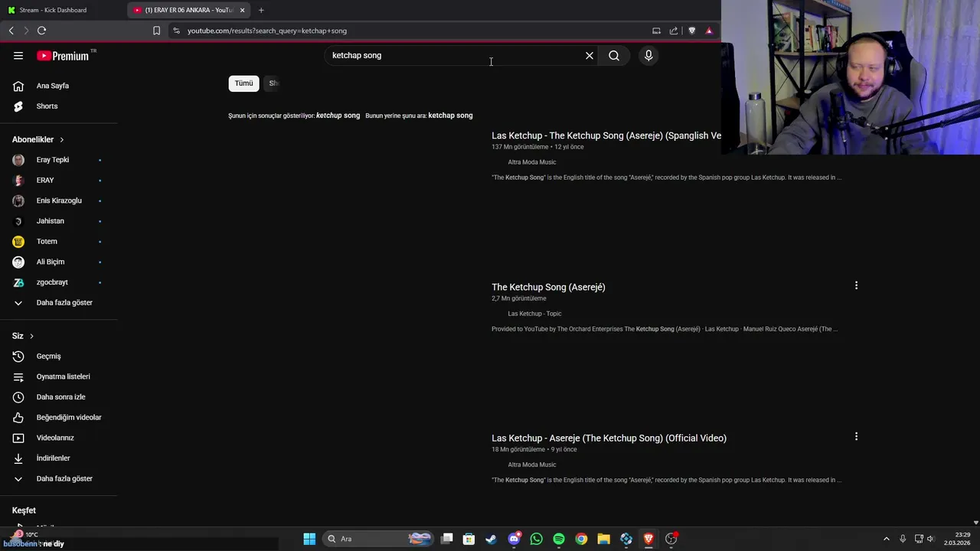
Task: Click the cast media icon in address bar
Action: click(656, 31)
